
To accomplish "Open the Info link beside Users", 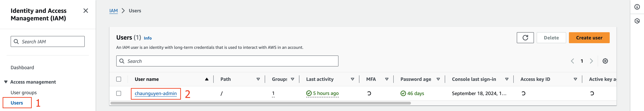I will (x=148, y=38).
